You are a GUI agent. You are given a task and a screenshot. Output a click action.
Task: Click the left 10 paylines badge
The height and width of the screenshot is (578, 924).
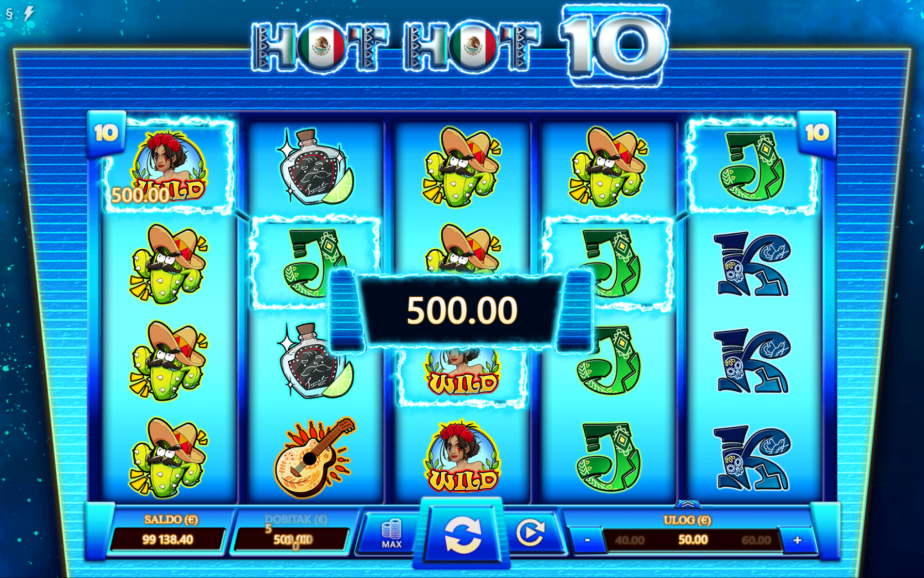(x=106, y=133)
